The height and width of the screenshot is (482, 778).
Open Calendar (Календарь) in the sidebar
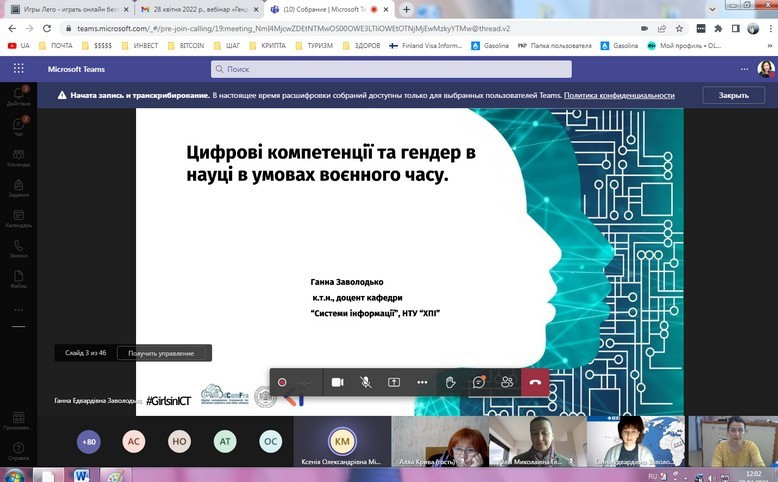(18, 218)
